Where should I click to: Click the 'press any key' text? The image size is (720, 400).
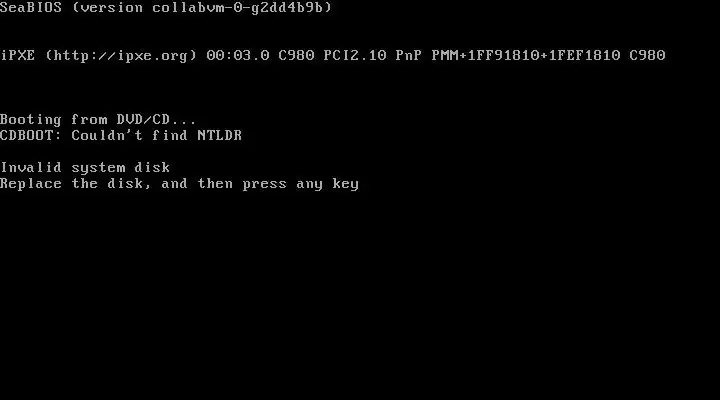click(x=300, y=184)
